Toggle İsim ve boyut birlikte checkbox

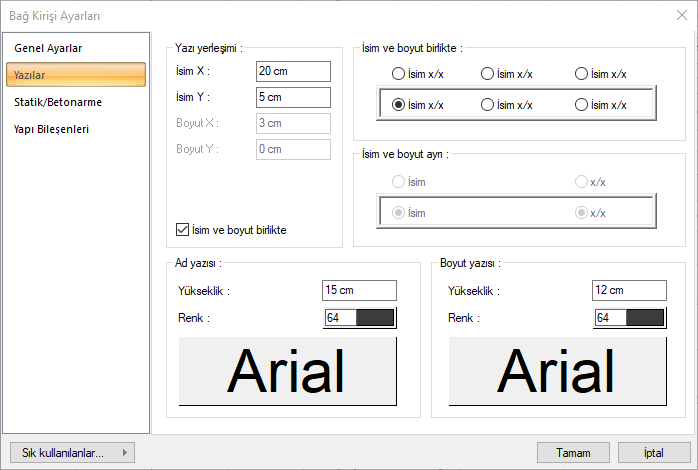(182, 230)
